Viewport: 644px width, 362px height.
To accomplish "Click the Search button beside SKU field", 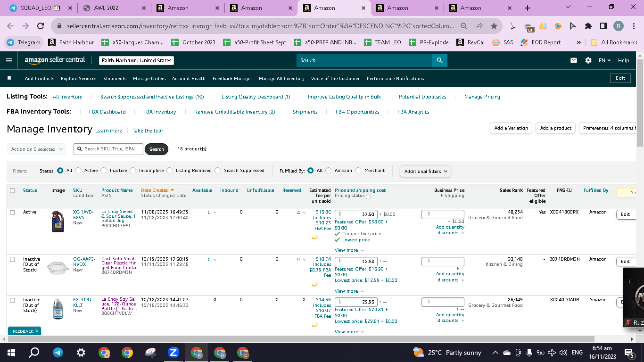I will (x=157, y=149).
